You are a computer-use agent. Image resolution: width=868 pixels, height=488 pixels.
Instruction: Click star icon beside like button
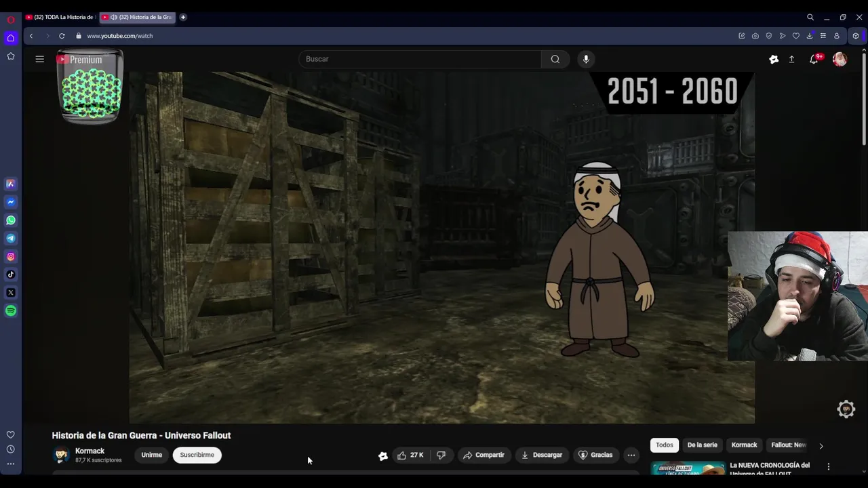[x=383, y=455]
